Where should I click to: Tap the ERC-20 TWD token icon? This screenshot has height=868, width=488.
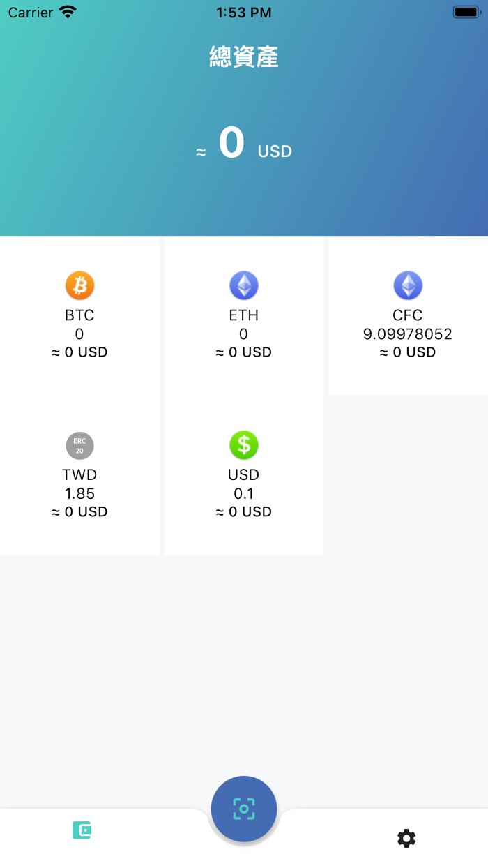79,445
